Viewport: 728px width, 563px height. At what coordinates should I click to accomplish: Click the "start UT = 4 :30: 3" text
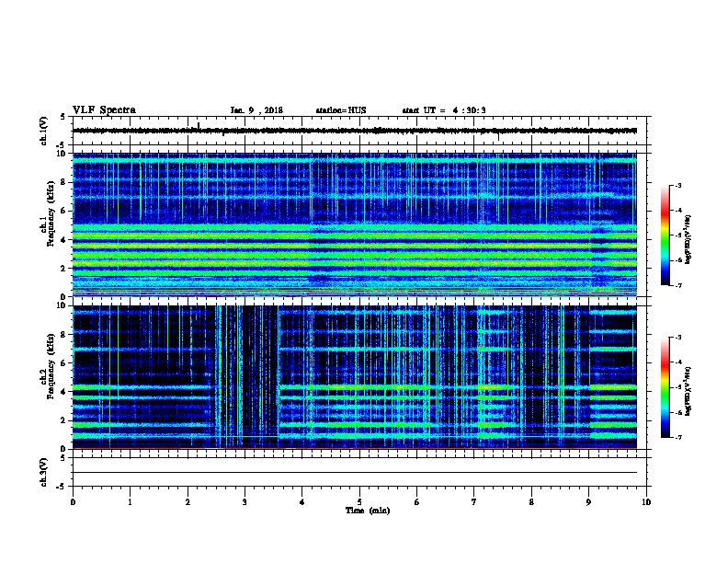point(444,110)
